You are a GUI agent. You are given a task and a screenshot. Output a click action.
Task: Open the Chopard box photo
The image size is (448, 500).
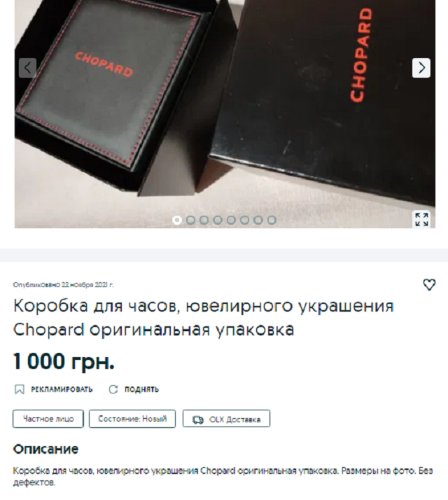pos(225,114)
